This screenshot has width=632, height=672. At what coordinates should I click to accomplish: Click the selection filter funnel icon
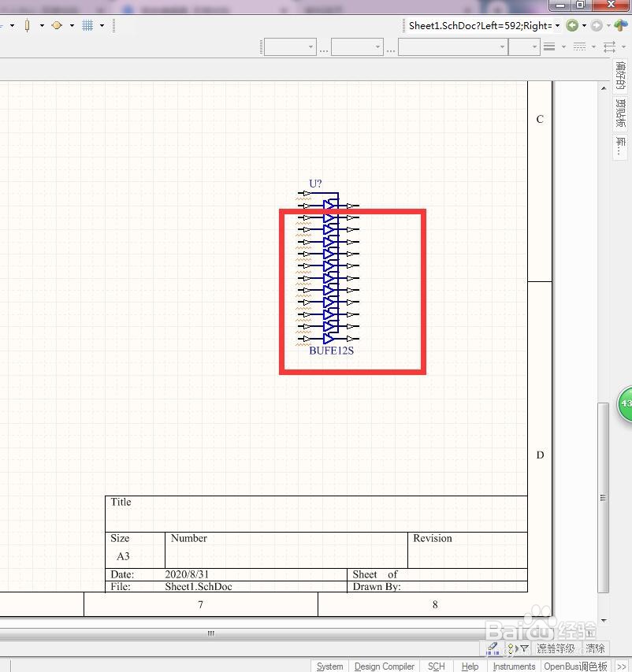pos(523,648)
